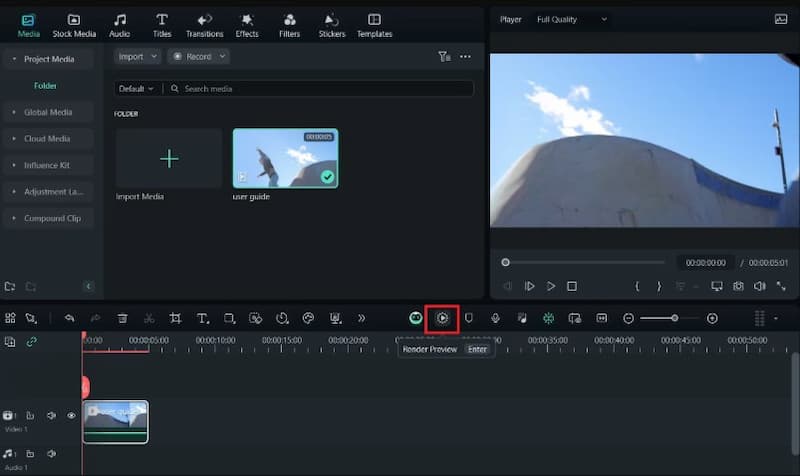800x476 pixels.
Task: Take a snapshot with the camera icon
Action: (738, 286)
